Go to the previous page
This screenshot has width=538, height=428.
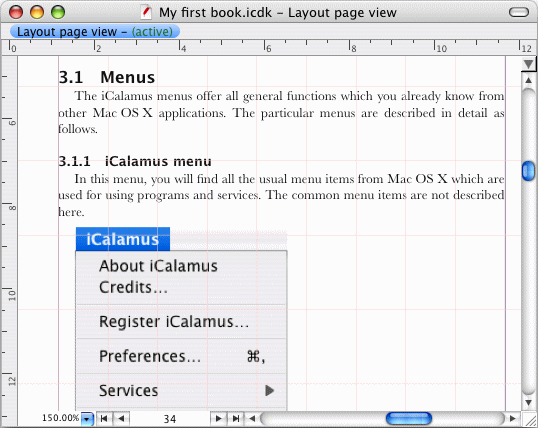click(x=121, y=418)
